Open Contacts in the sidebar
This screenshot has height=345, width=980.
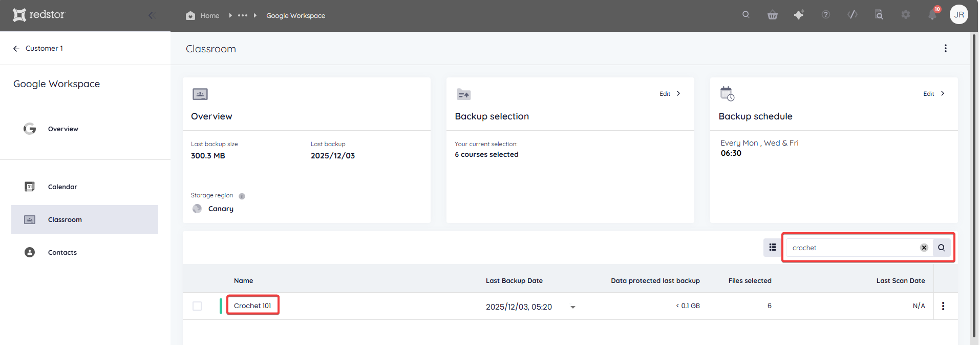click(x=62, y=252)
